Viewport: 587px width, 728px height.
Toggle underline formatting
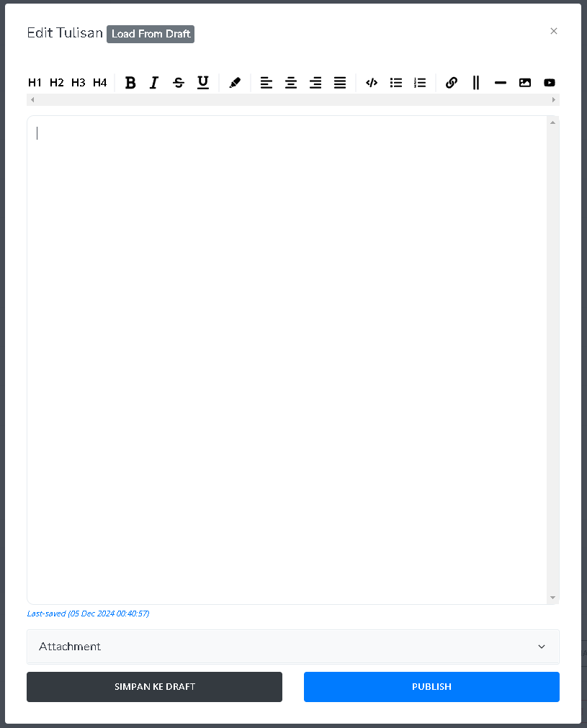click(203, 83)
